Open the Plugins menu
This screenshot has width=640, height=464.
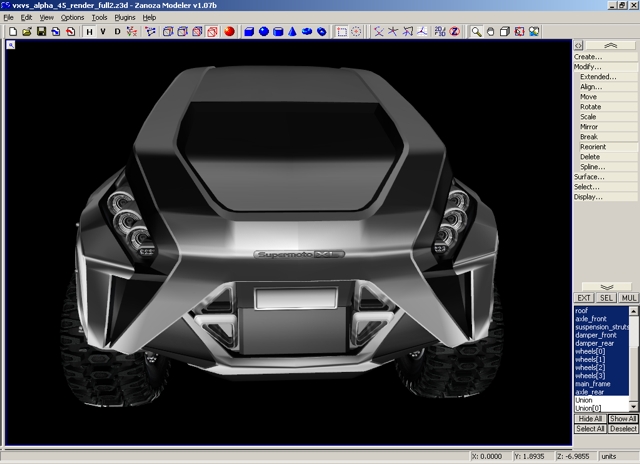124,18
